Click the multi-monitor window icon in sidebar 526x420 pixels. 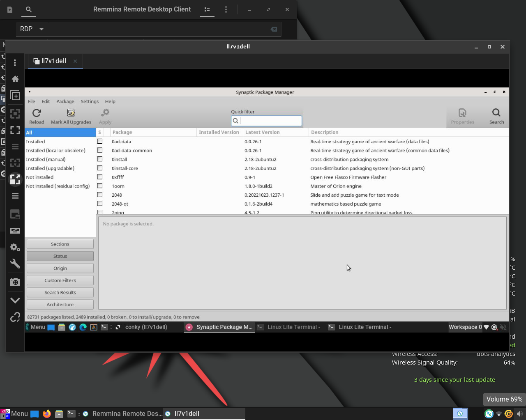15,214
